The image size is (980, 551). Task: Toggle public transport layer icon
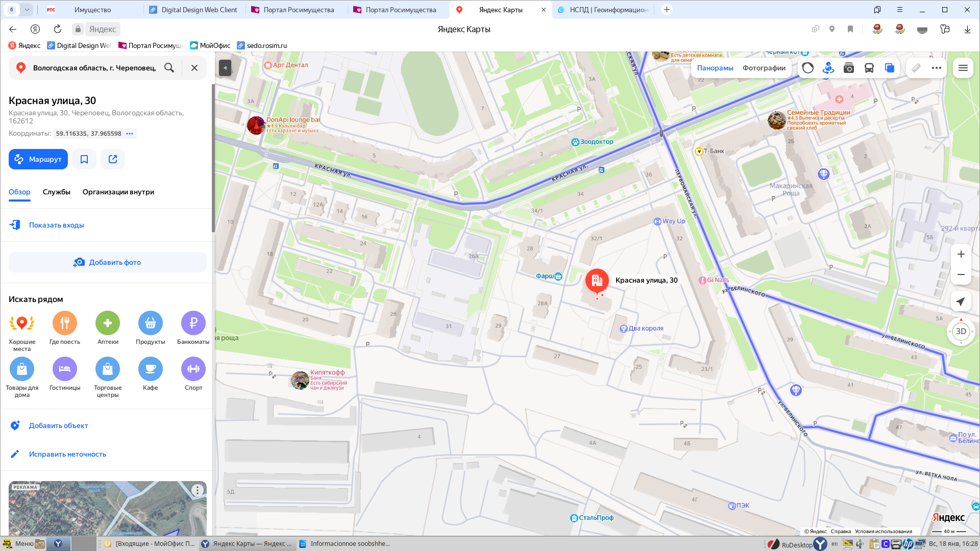[x=869, y=68]
